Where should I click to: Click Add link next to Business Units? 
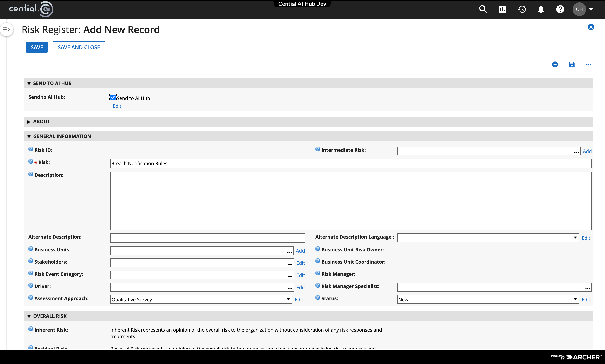point(300,251)
